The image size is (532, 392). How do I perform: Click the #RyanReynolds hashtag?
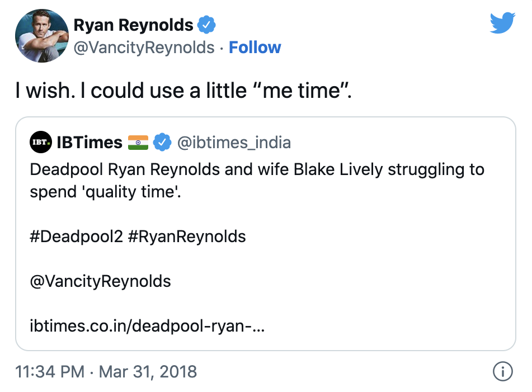[x=187, y=236]
